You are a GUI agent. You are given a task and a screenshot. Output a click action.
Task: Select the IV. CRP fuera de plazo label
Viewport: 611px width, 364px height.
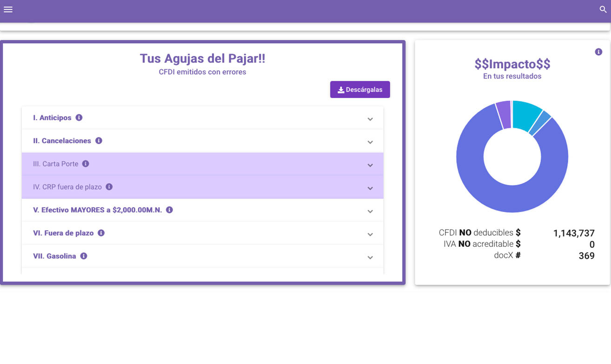coord(67,187)
